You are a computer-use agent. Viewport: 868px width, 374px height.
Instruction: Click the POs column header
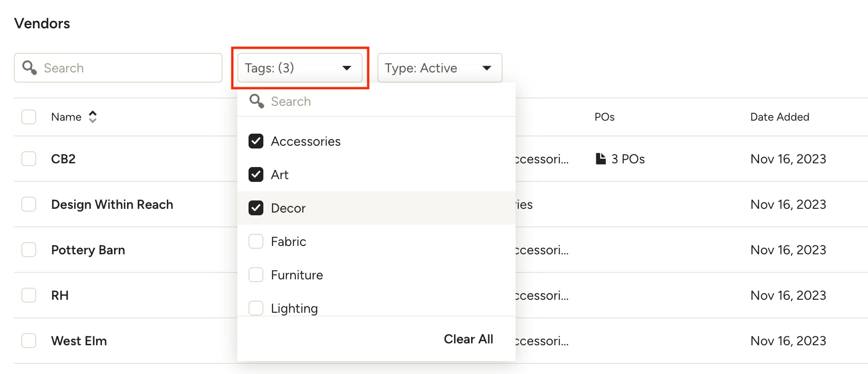click(604, 117)
